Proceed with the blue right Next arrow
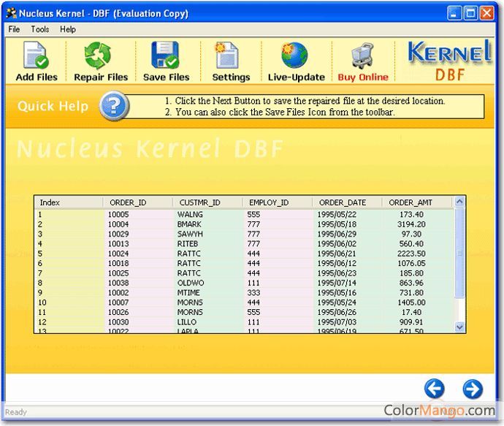Viewport: 504px width, 426px height. click(x=473, y=389)
